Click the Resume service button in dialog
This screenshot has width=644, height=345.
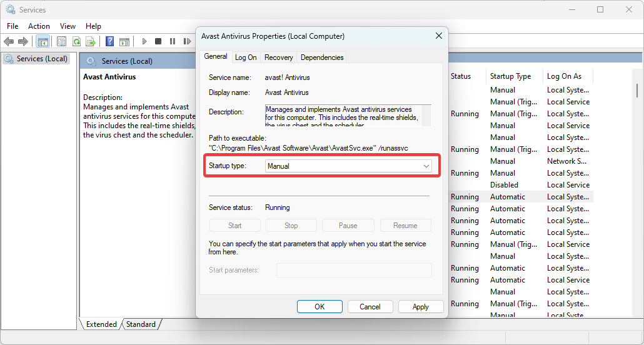point(405,226)
